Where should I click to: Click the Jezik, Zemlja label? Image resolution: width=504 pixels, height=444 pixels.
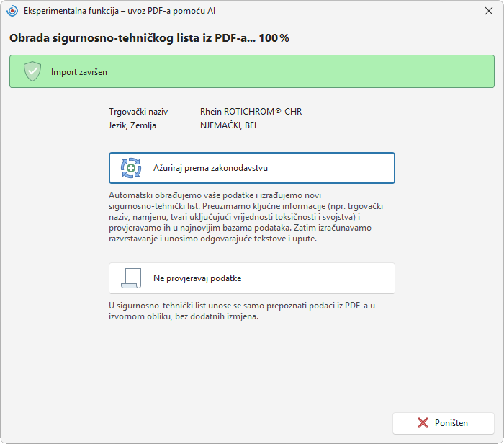[132, 125]
